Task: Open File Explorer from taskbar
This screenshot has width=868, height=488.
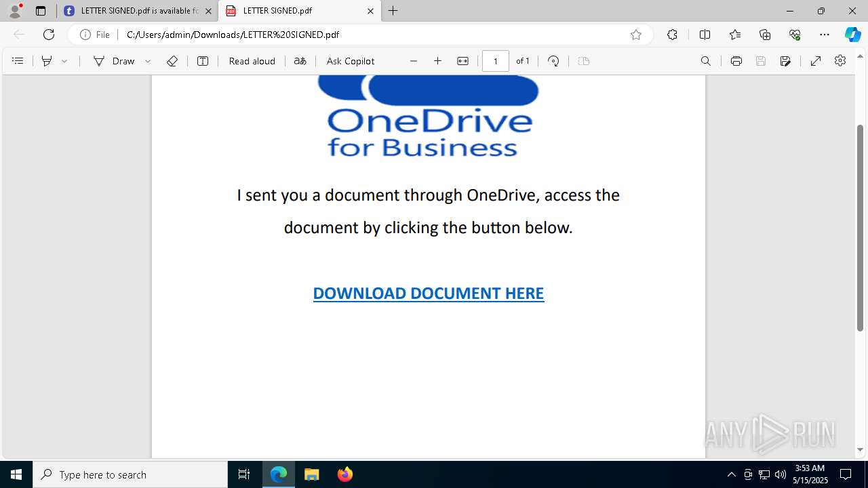Action: click(312, 474)
